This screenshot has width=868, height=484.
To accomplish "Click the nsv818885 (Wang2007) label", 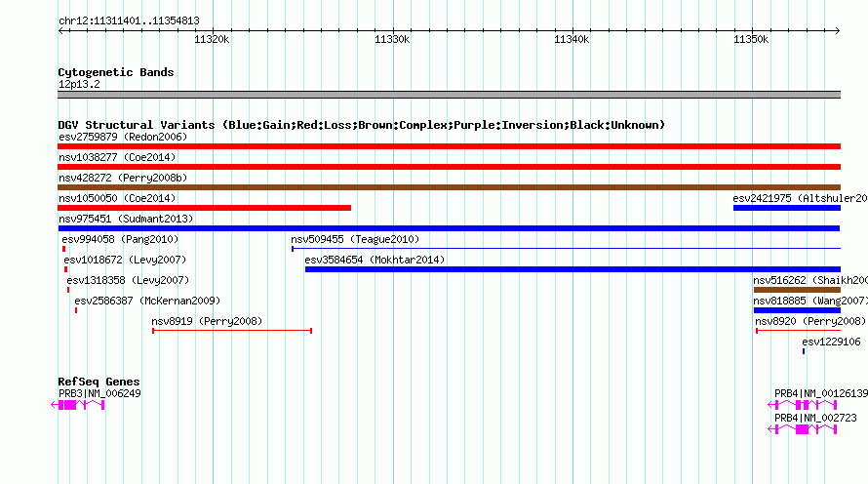I will pyautogui.click(x=809, y=301).
